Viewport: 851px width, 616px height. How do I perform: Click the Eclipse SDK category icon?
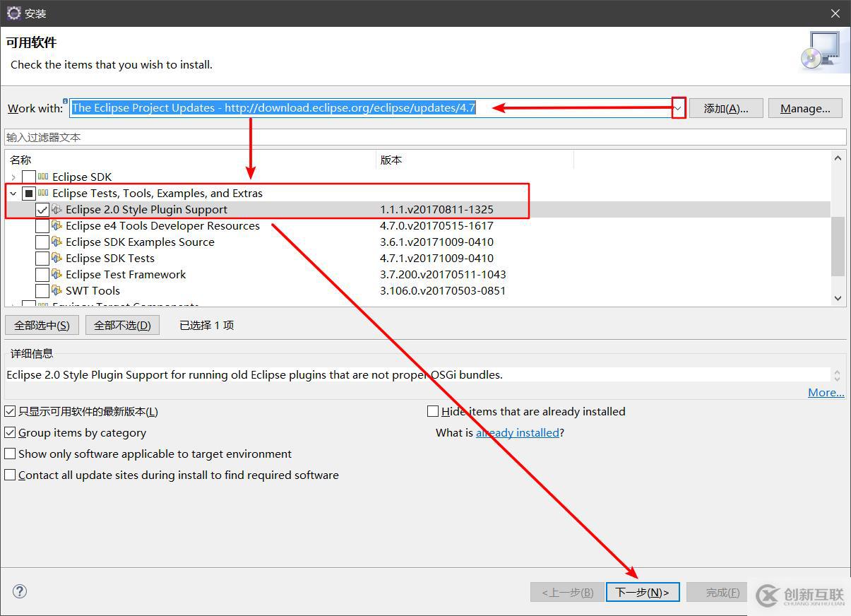pyautogui.click(x=44, y=177)
